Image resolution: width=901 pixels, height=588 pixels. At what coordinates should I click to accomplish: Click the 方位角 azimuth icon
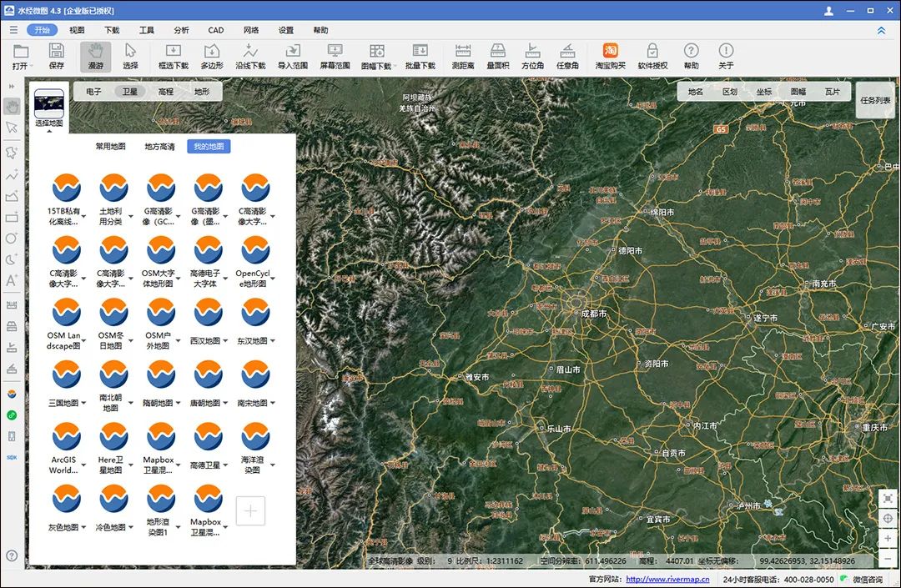click(532, 56)
